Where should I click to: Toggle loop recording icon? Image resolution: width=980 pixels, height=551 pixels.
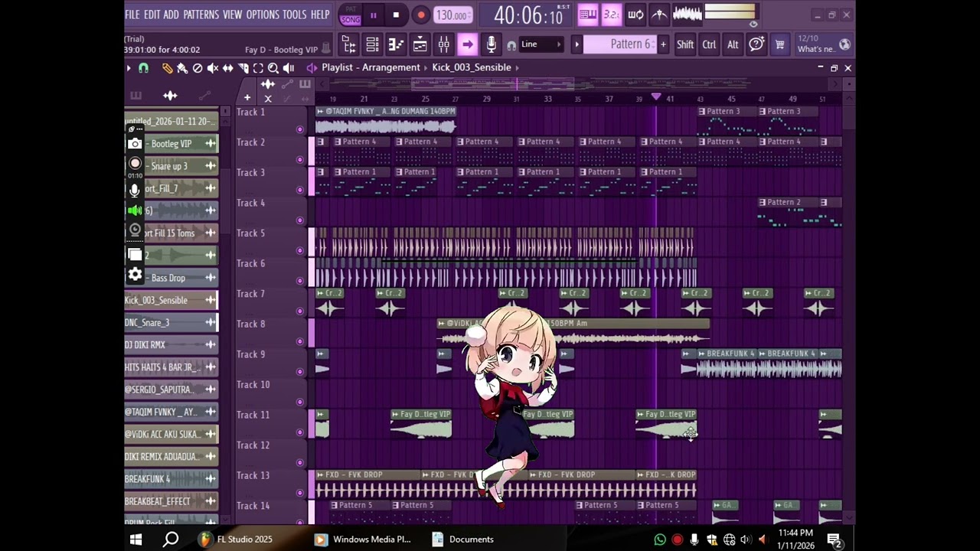pyautogui.click(x=635, y=15)
